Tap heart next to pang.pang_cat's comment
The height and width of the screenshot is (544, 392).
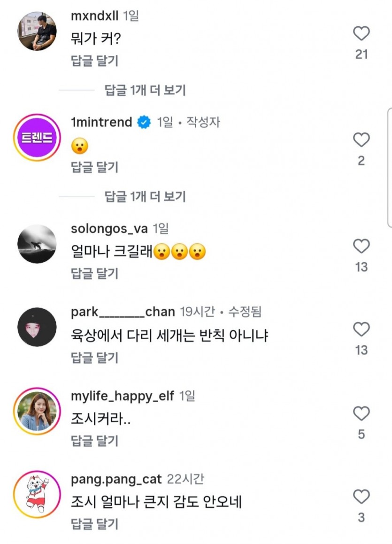pos(361,497)
